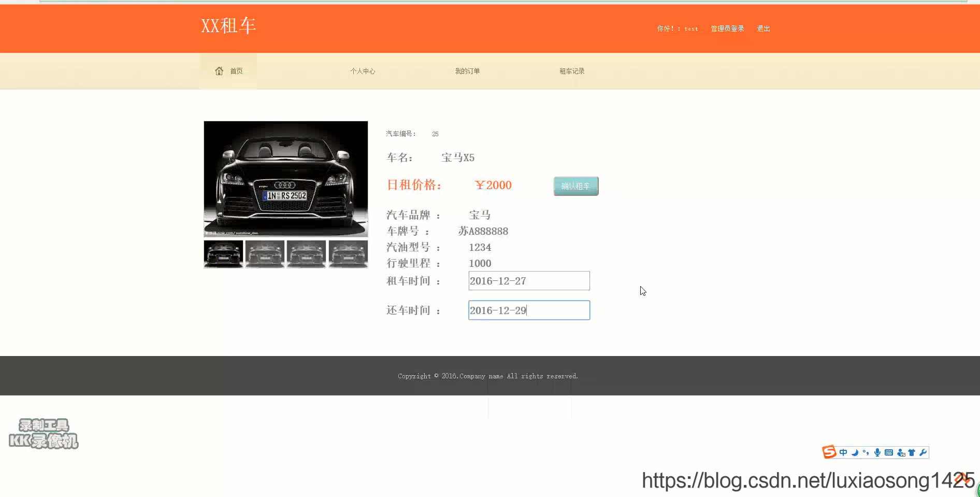Open the 租车记录 navigation tab
The image size is (980, 497).
point(572,71)
